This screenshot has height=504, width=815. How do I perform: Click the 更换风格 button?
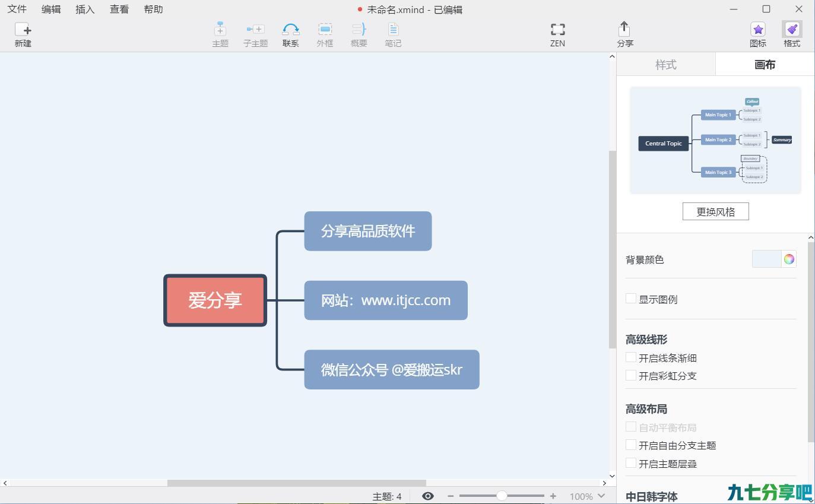(x=715, y=211)
